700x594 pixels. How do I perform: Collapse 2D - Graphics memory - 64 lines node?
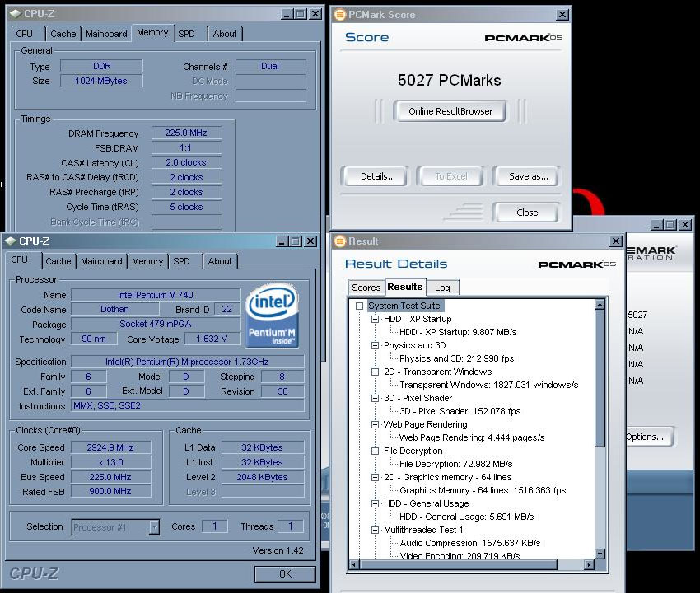click(375, 478)
